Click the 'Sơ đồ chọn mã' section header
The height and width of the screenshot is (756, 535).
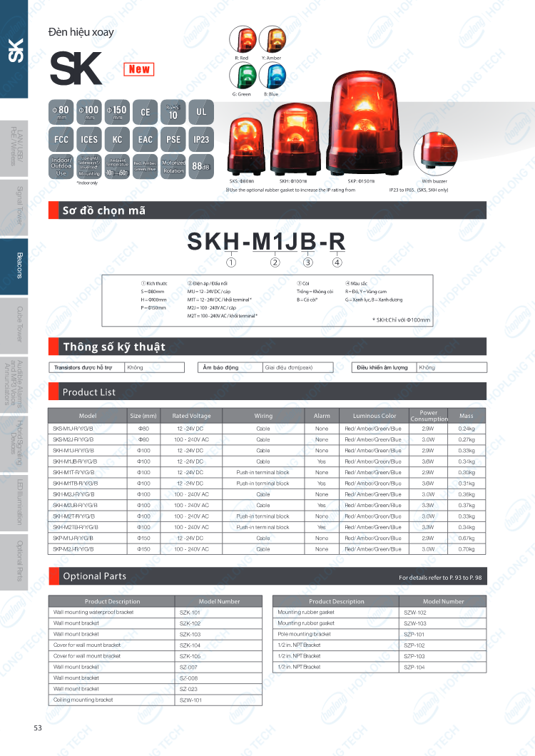click(267, 210)
